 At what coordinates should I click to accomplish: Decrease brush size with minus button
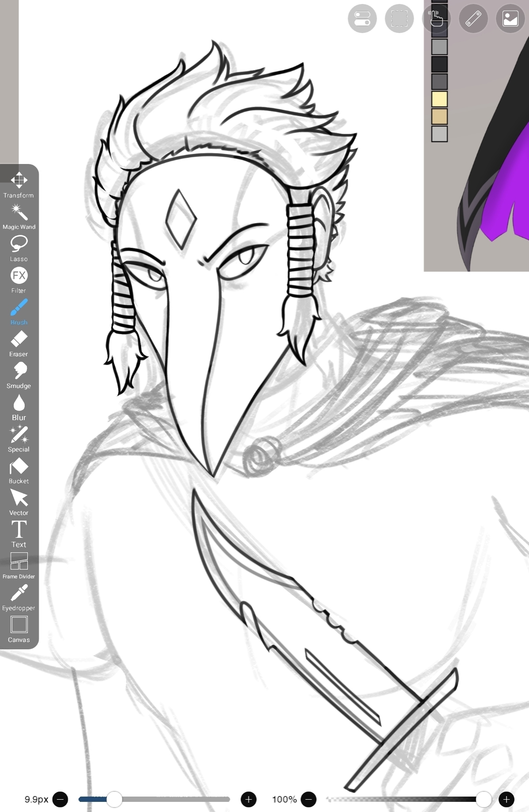click(60, 799)
